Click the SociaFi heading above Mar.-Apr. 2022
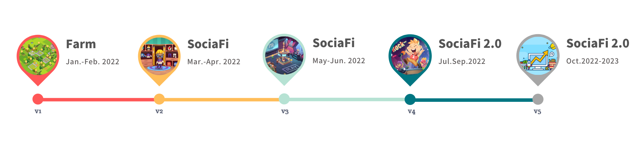 click(x=208, y=44)
